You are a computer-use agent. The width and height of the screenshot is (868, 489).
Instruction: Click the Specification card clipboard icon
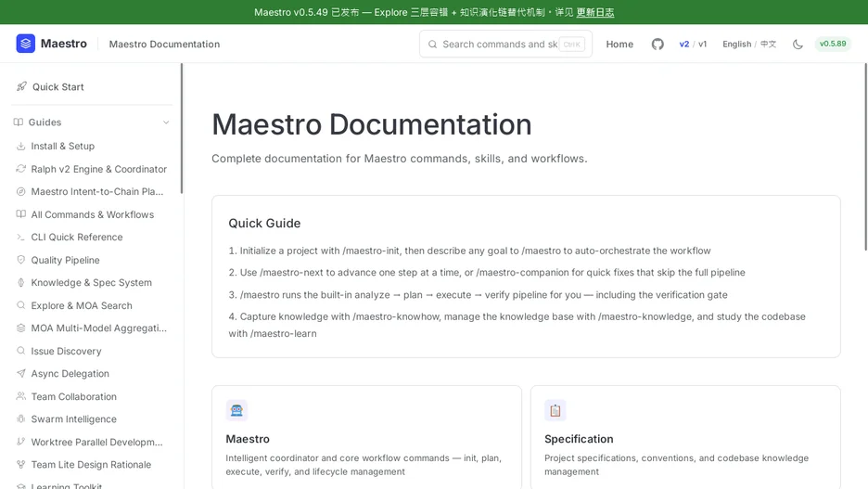point(555,410)
